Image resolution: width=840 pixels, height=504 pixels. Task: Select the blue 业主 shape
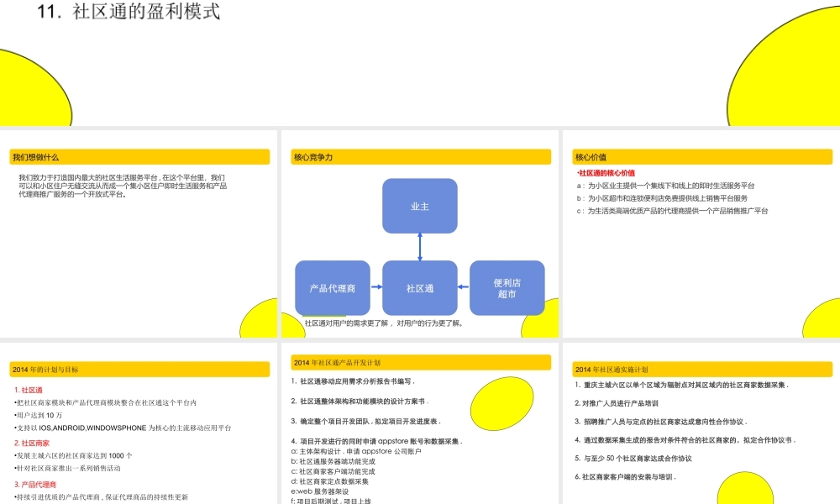[x=418, y=205]
